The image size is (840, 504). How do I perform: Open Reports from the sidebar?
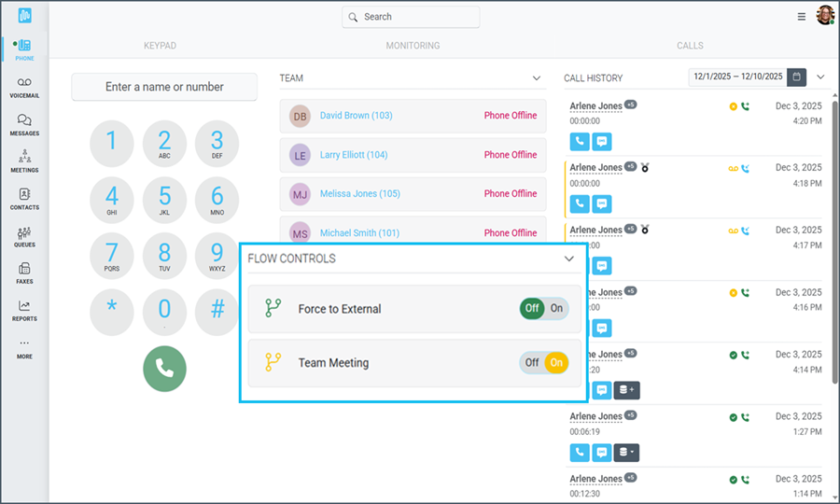click(x=24, y=310)
